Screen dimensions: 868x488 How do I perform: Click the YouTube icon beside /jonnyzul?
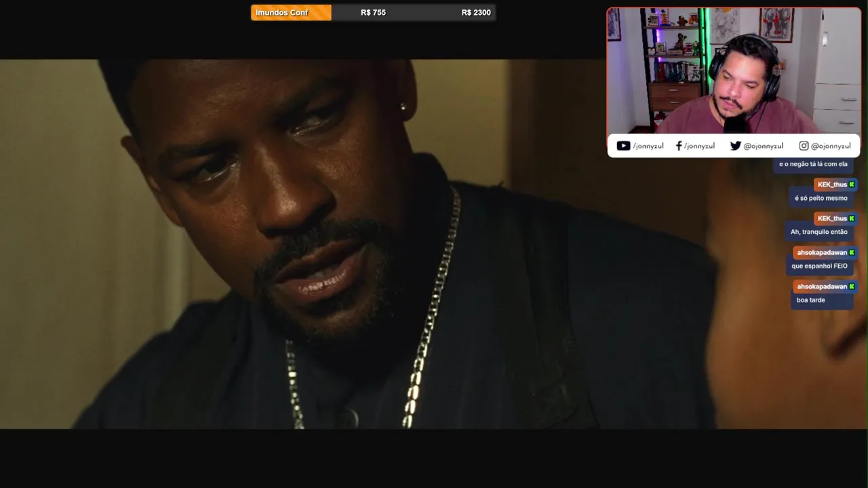623,146
